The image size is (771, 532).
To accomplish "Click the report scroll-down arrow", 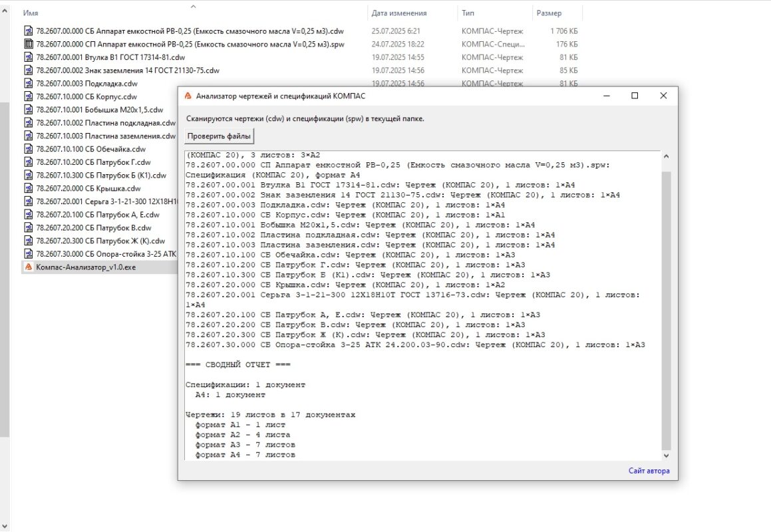I will (x=667, y=456).
